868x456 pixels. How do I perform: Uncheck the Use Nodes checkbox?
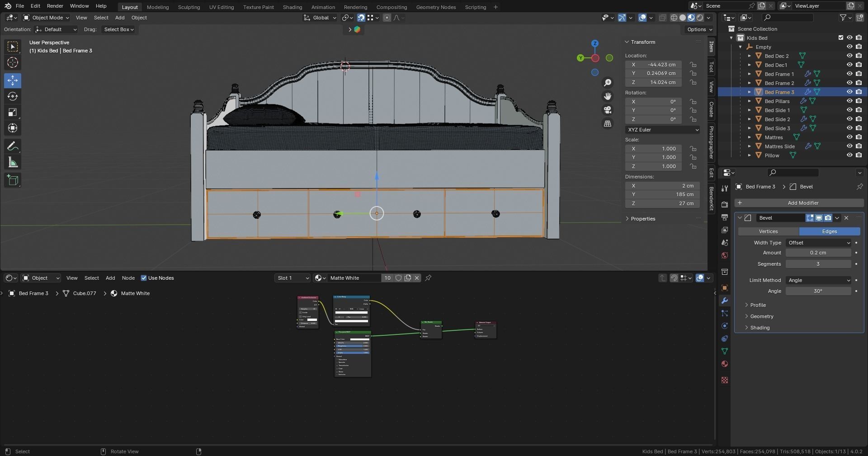(x=144, y=278)
